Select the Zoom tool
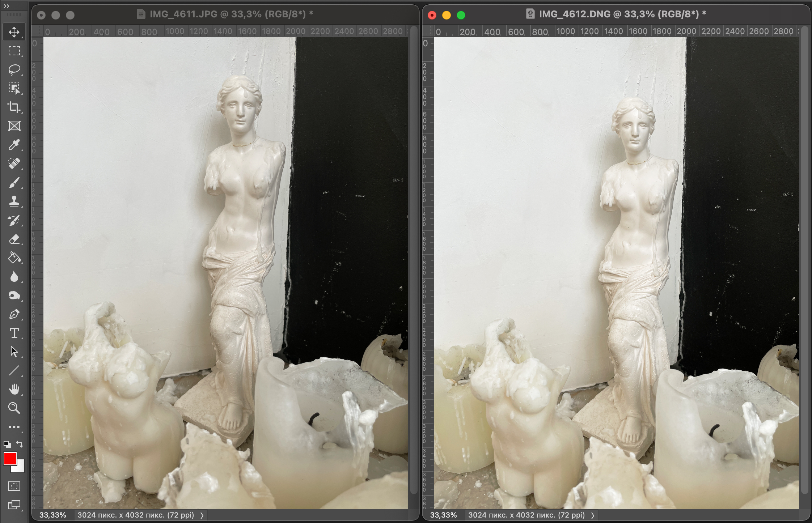 tap(14, 408)
